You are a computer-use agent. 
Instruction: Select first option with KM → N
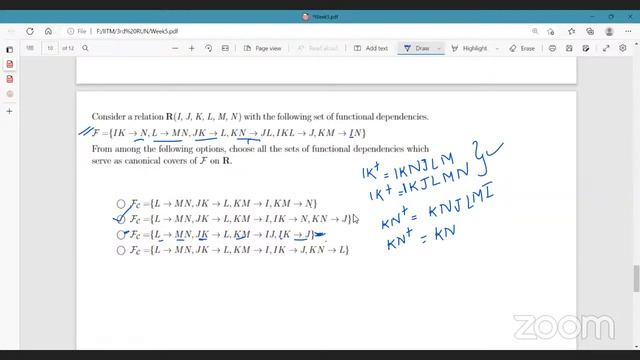pos(121,204)
